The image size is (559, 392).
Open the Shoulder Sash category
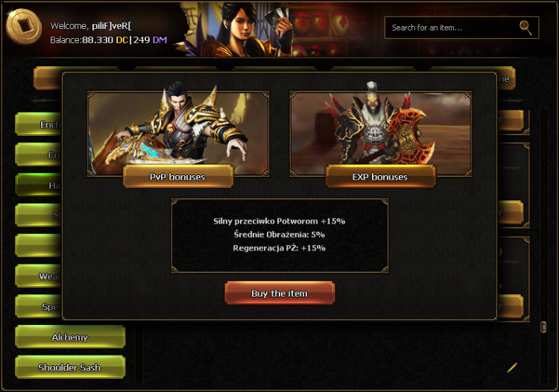tap(70, 367)
